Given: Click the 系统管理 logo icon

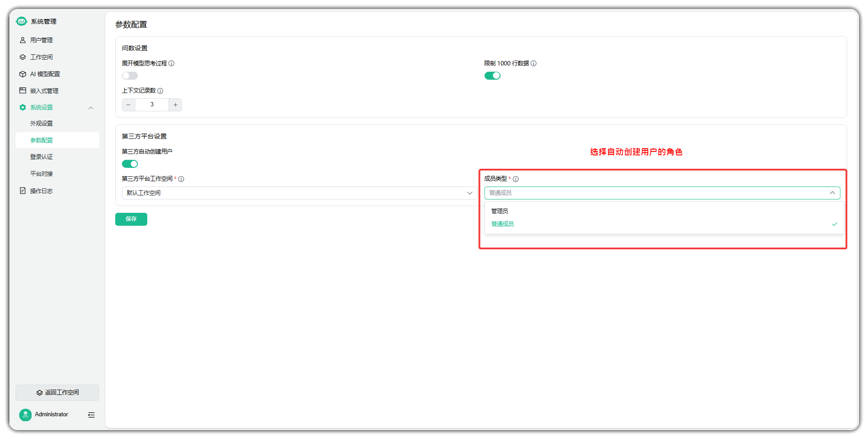Looking at the screenshot, I should point(21,21).
